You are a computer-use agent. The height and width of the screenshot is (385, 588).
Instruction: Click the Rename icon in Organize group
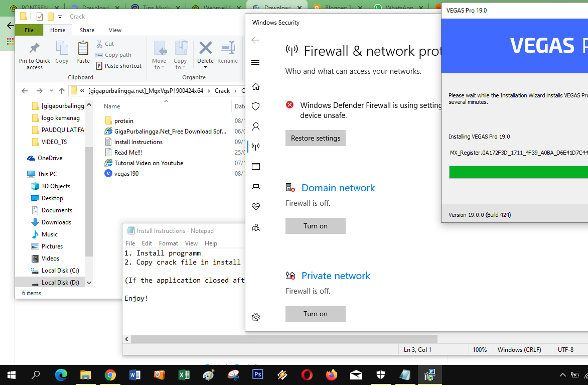point(228,48)
